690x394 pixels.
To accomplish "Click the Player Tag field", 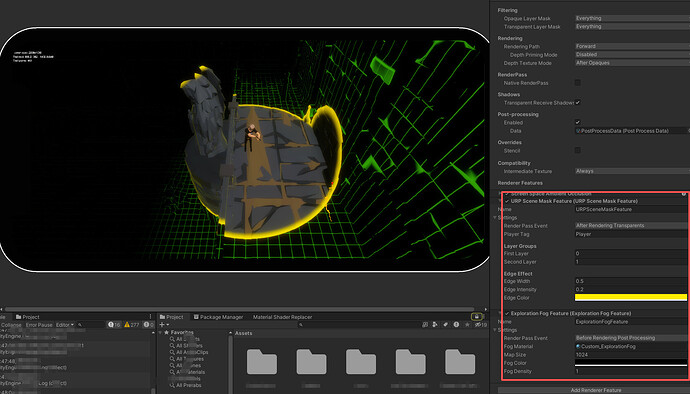I will (x=631, y=234).
